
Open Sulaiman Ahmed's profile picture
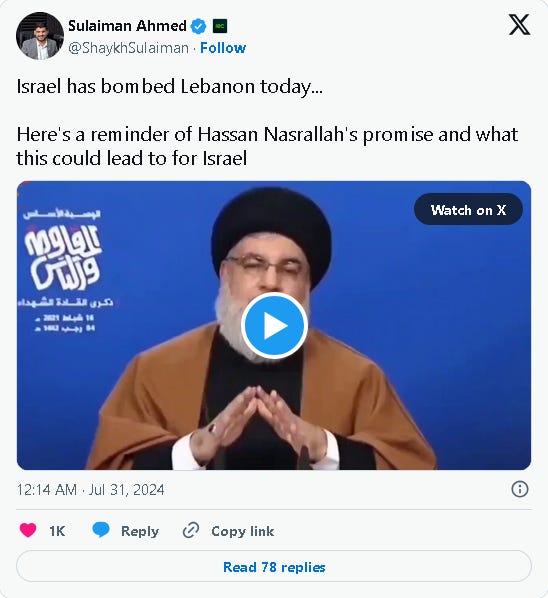click(40, 36)
